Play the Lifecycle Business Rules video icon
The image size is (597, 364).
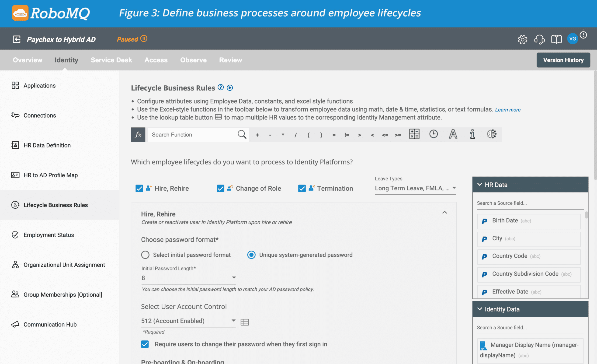[x=230, y=88]
